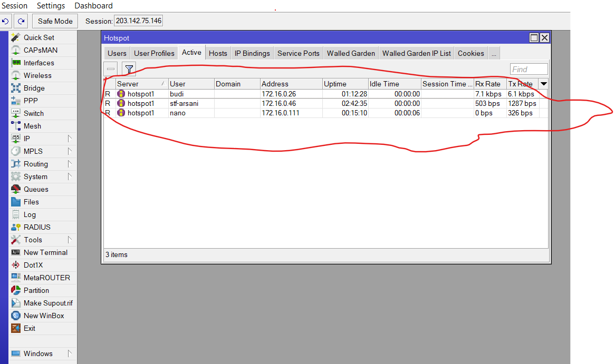This screenshot has height=364, width=614.
Task: Open CAPsMAN menu icon
Action: (16, 50)
